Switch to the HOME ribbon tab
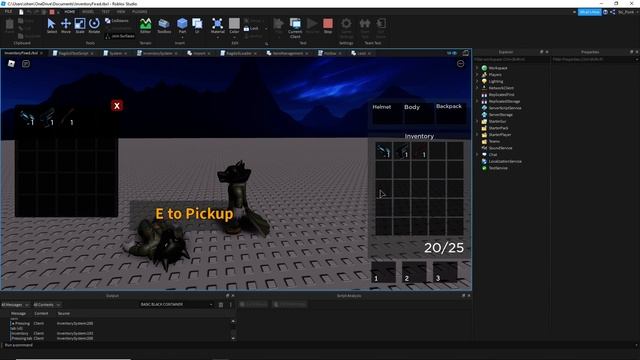 coord(69,12)
